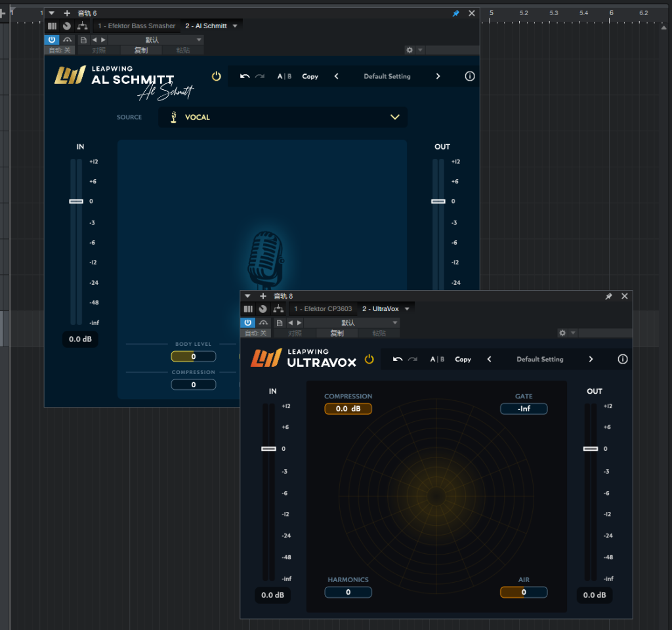Open default preset dropdown in track 8 window

point(351,323)
